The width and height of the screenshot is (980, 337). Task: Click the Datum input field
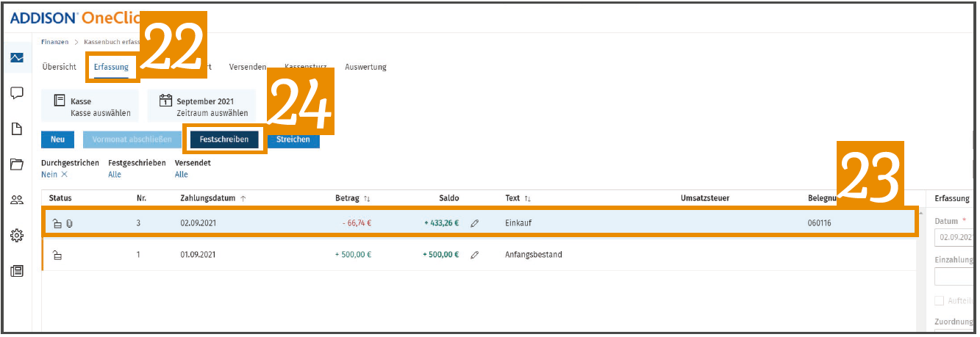point(955,238)
